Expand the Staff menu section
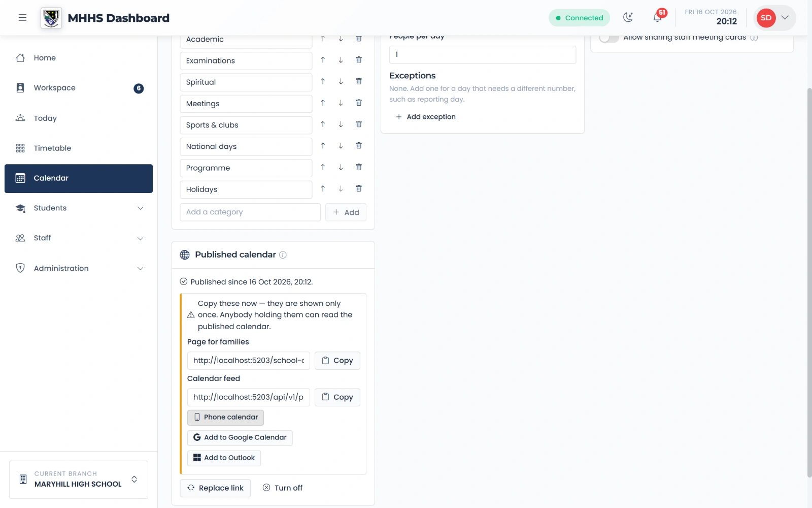Image resolution: width=812 pixels, height=508 pixels. coord(79,238)
